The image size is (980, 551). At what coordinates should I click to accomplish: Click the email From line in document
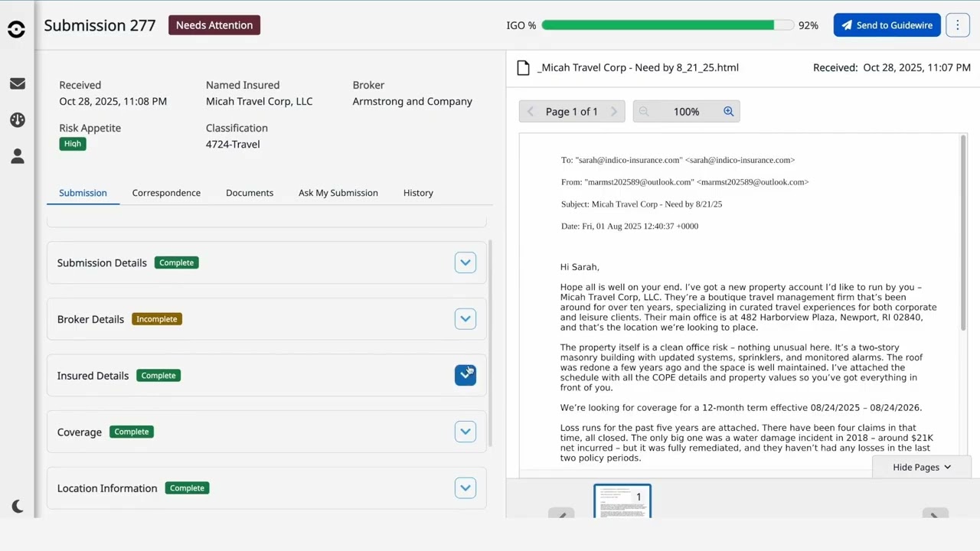click(685, 182)
